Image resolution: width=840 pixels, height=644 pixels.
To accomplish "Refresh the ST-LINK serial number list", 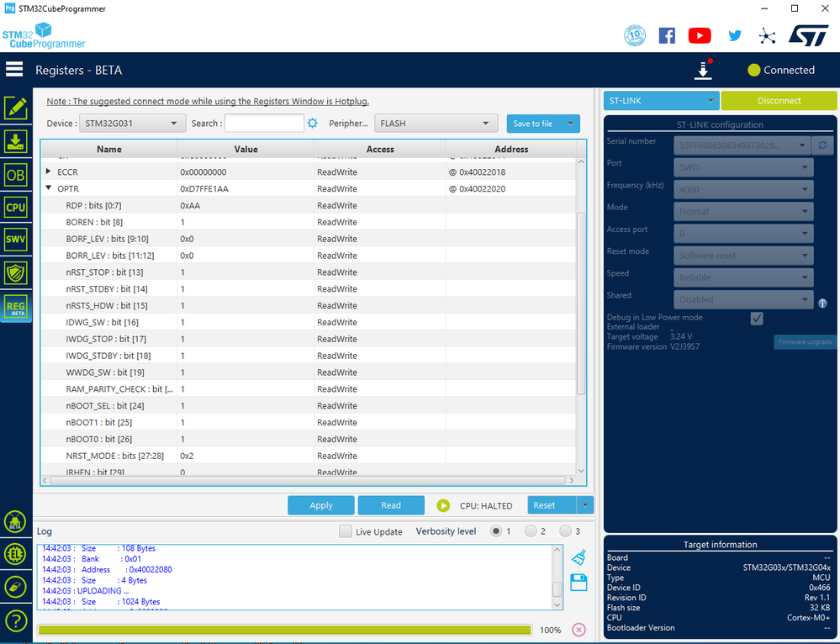I will (822, 145).
